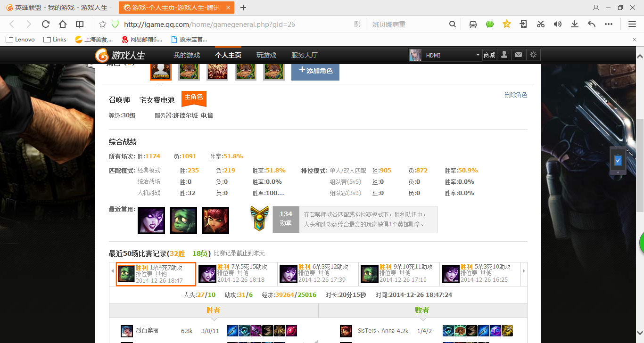Open the 上海美食 bookmark
Image resolution: width=644 pixels, height=343 pixels.
(94, 40)
